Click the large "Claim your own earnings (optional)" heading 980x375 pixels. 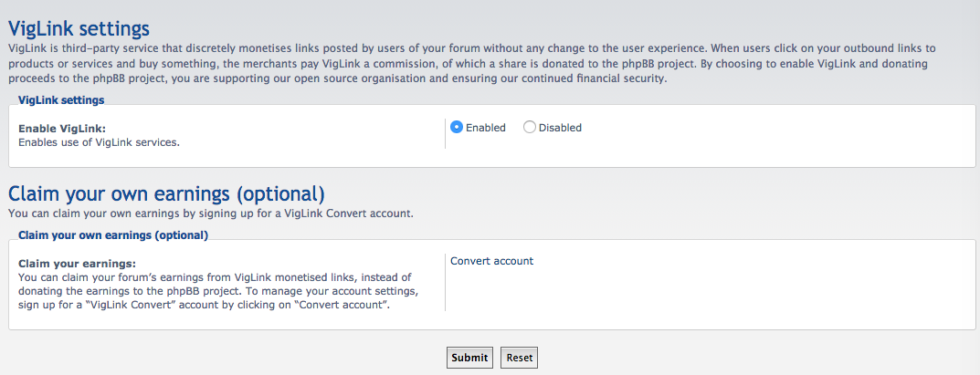pyautogui.click(x=166, y=193)
